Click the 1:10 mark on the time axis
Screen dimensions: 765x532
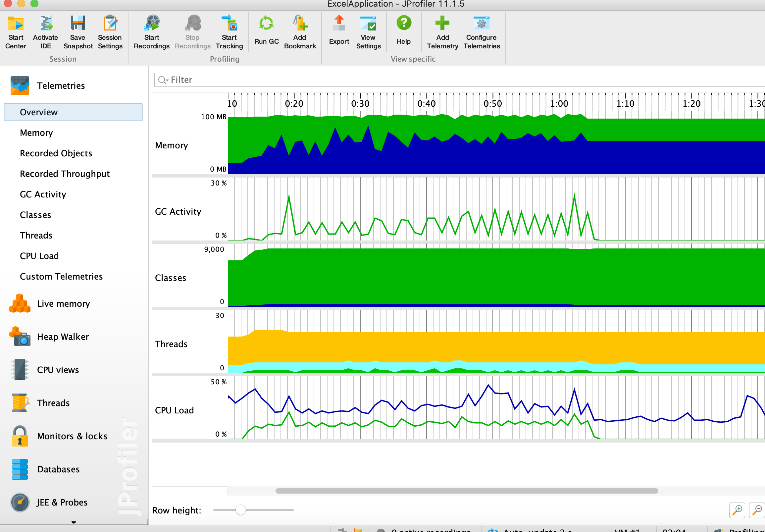[x=625, y=104]
